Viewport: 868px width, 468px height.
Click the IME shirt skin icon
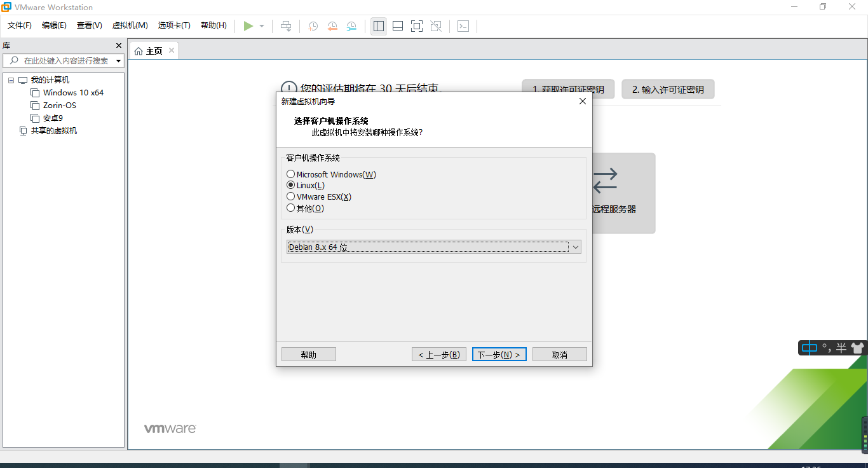click(x=857, y=348)
